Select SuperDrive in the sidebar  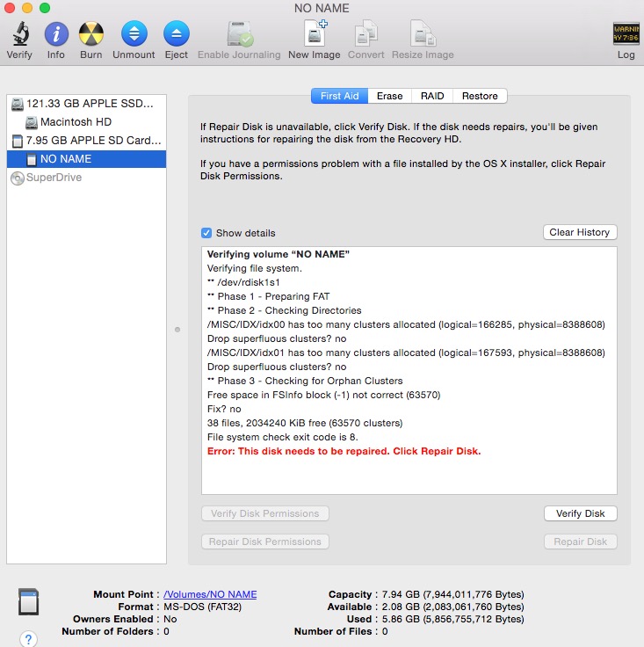[87, 178]
